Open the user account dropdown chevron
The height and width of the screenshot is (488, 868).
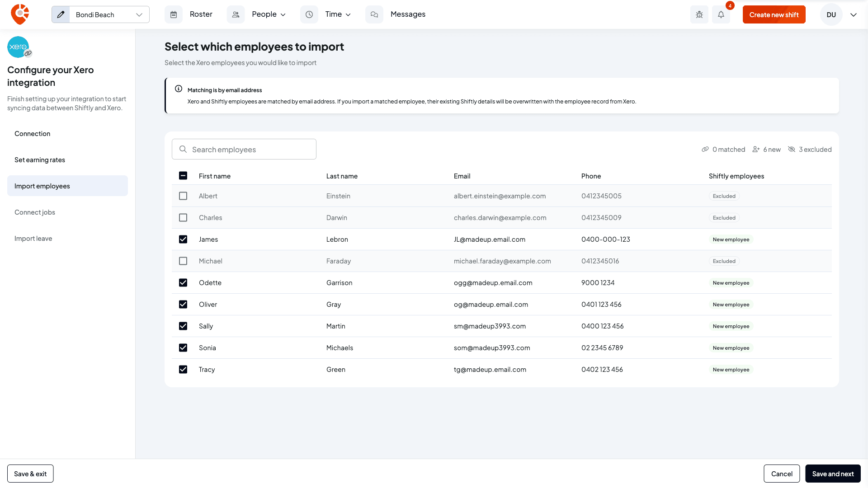(854, 14)
